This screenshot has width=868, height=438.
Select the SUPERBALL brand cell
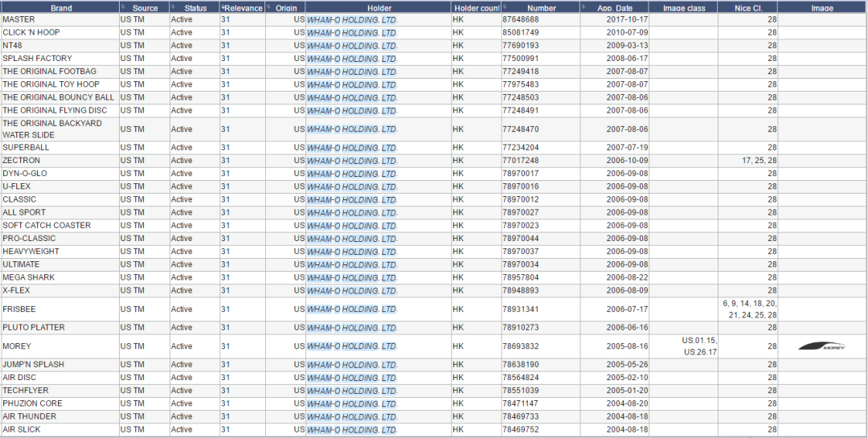tap(60, 148)
